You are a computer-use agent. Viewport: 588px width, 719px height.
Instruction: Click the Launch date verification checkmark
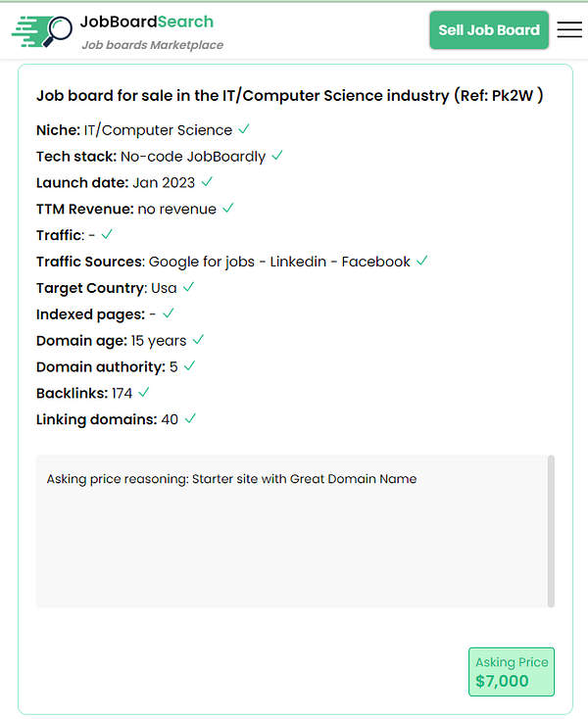click(207, 182)
